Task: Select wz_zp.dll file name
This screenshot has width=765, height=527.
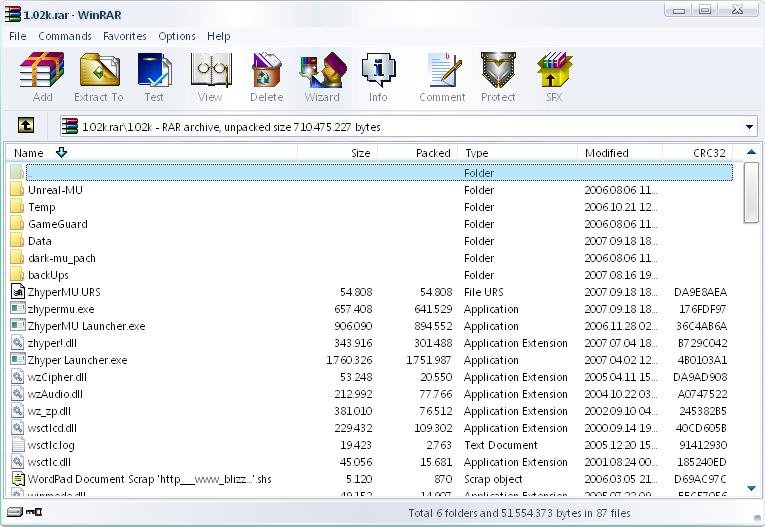Action: pyautogui.click(x=49, y=411)
